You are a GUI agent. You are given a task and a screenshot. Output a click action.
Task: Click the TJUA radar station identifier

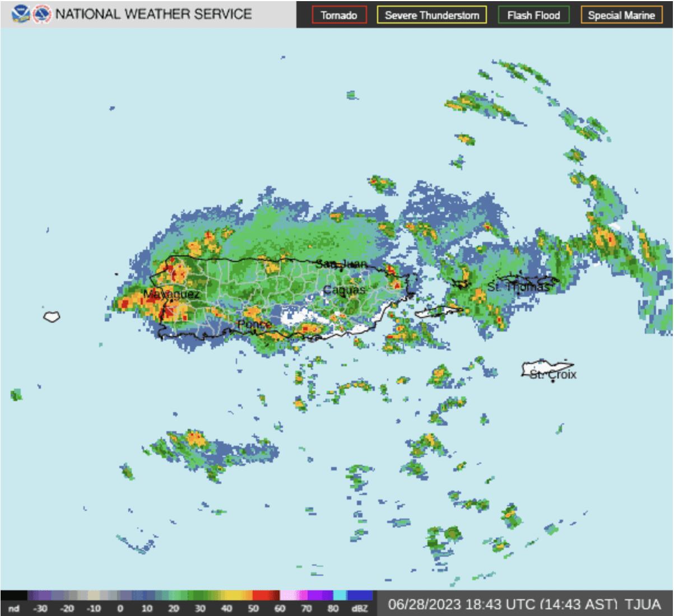click(642, 605)
